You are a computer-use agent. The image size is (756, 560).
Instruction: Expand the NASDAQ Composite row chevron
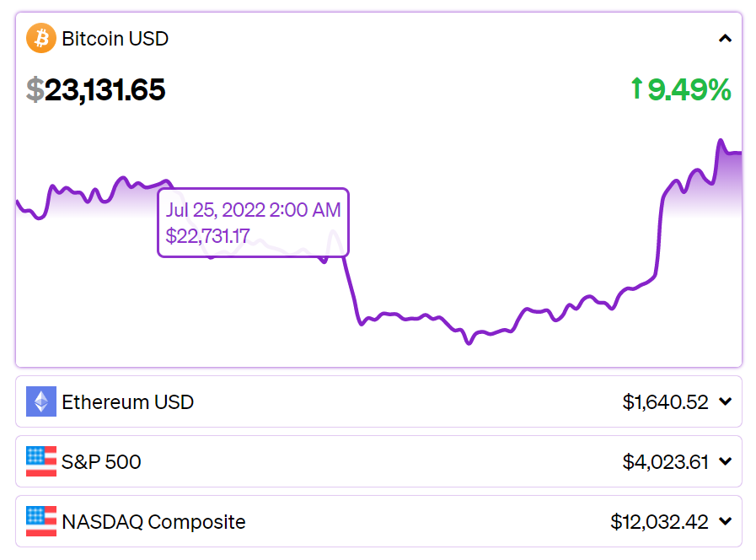coord(725,522)
